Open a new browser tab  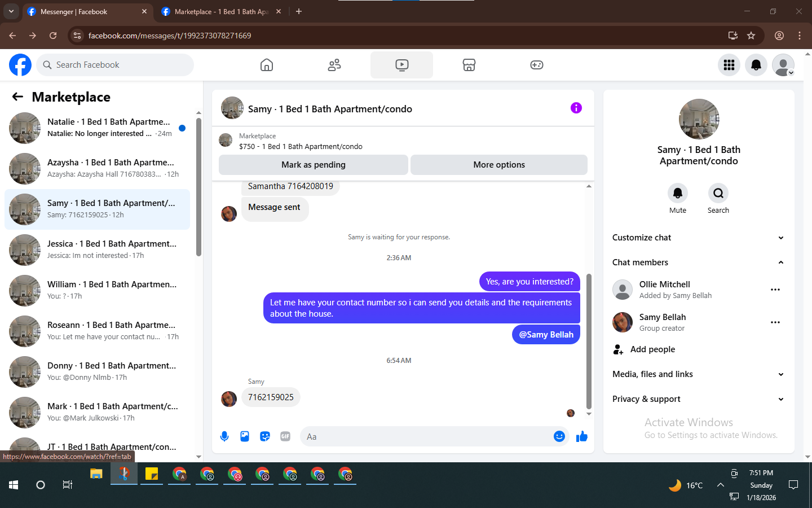[x=299, y=11]
